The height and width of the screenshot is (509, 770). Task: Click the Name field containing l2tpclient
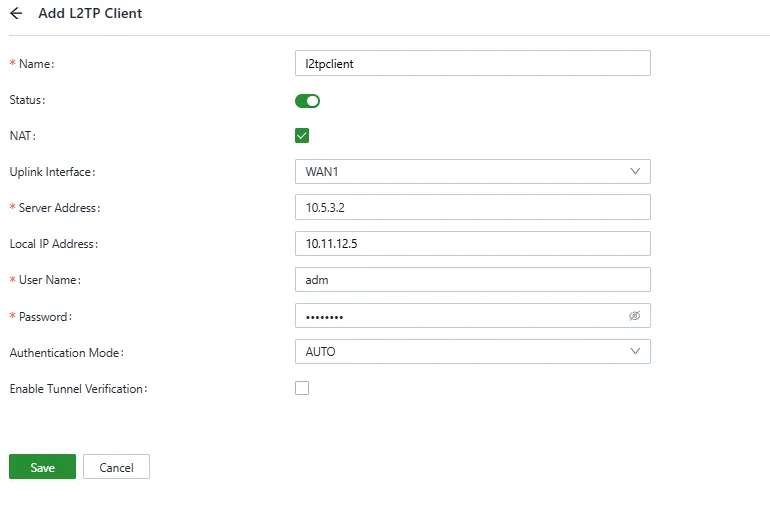[x=473, y=63]
